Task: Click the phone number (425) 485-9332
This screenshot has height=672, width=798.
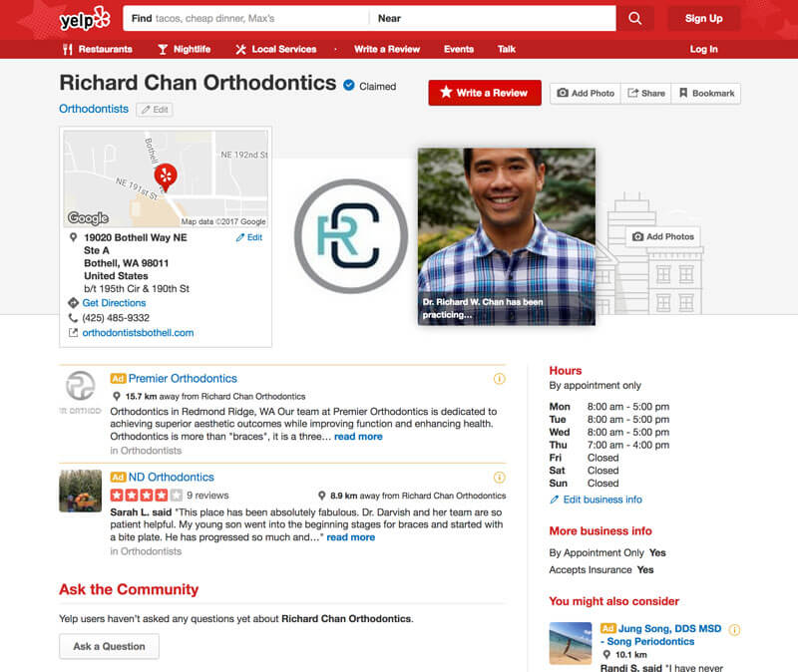Action: pos(116,318)
